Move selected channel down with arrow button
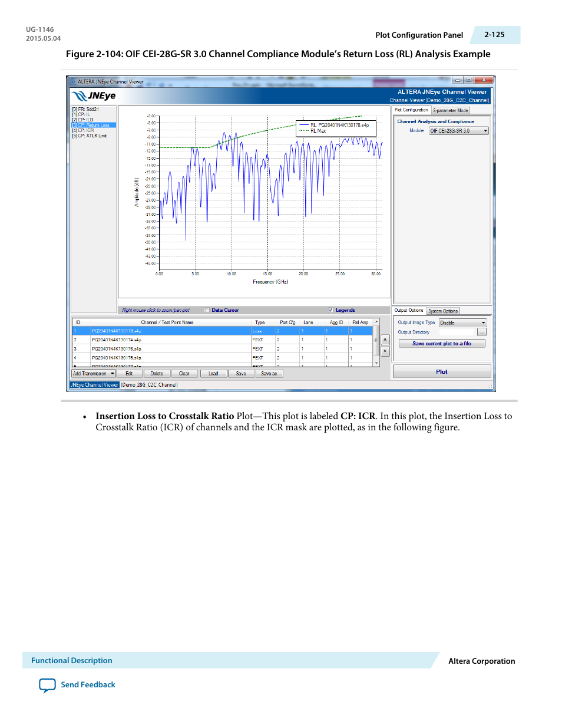Screen dimensions: 562x728 click(385, 351)
